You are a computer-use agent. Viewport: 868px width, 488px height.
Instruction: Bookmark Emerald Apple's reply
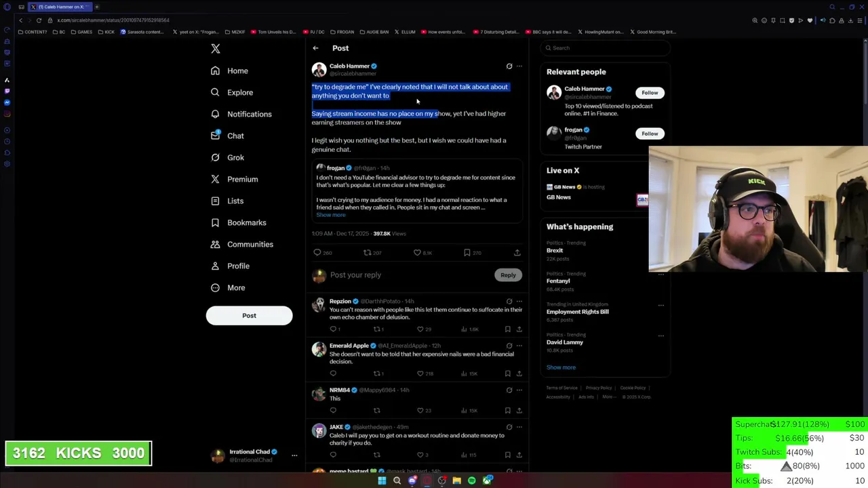(x=507, y=373)
